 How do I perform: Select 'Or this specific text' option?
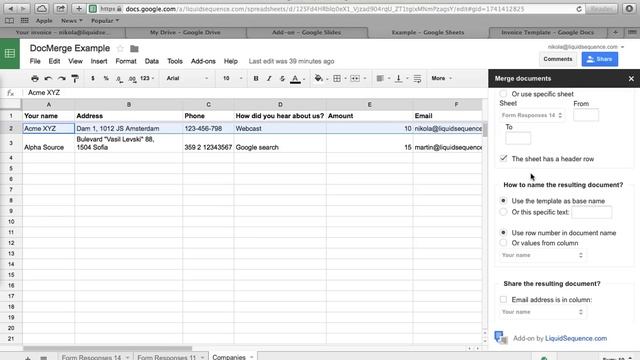503,212
